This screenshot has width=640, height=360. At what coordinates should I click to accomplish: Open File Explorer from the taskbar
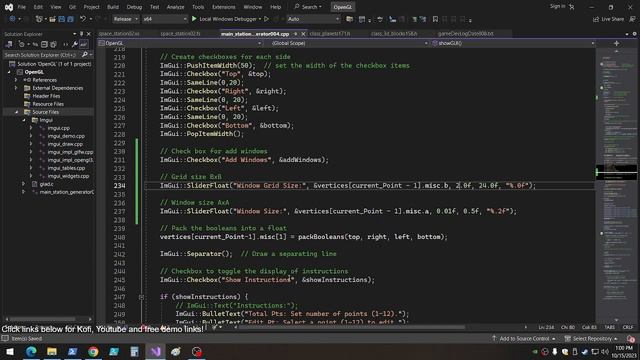coord(52,351)
